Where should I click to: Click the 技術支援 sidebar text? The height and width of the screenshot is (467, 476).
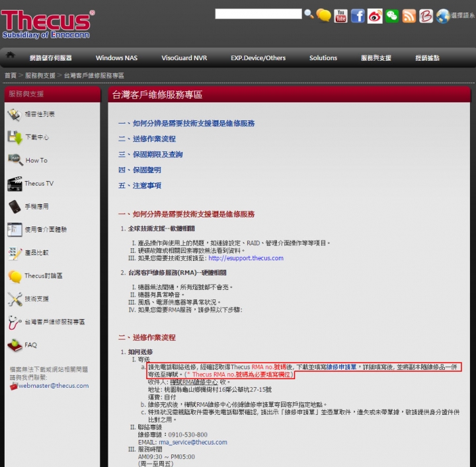click(37, 299)
